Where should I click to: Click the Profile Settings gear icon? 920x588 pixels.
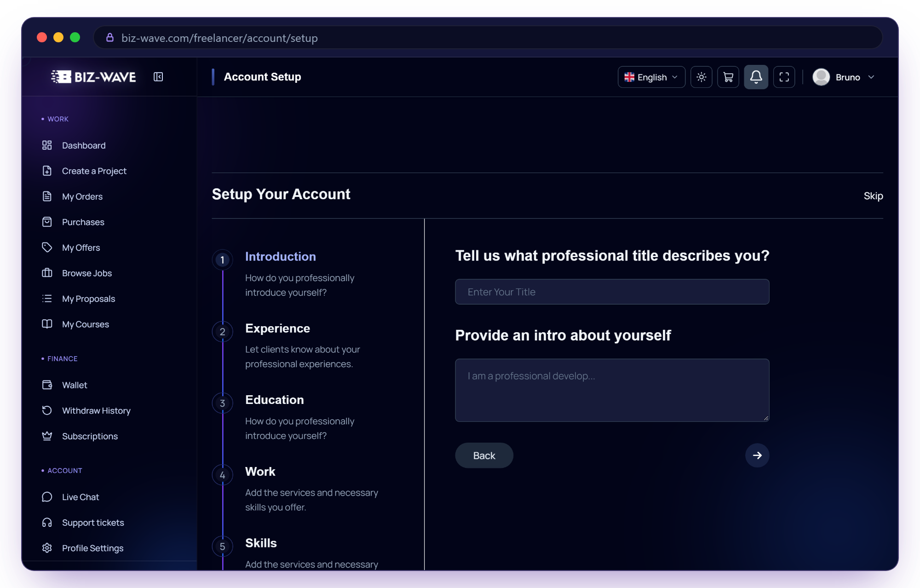point(47,548)
